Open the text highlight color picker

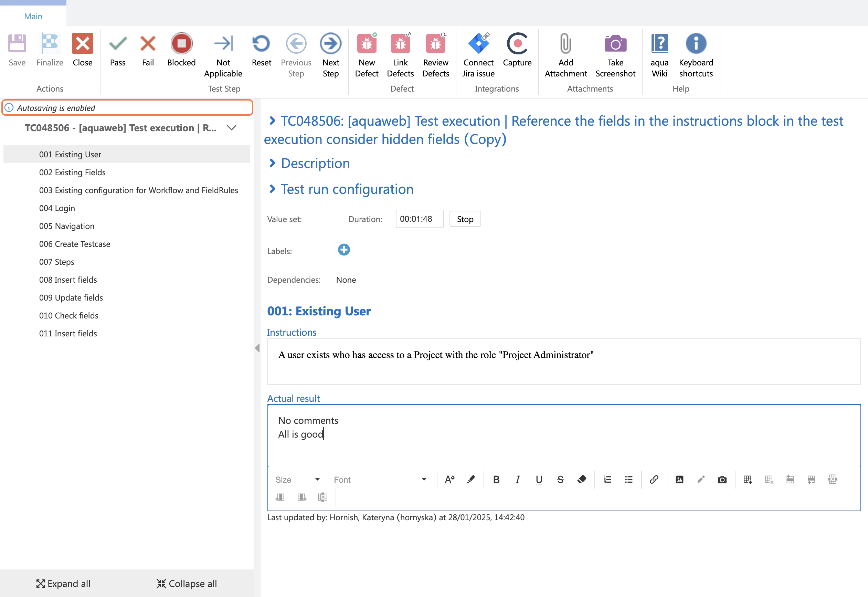point(470,480)
